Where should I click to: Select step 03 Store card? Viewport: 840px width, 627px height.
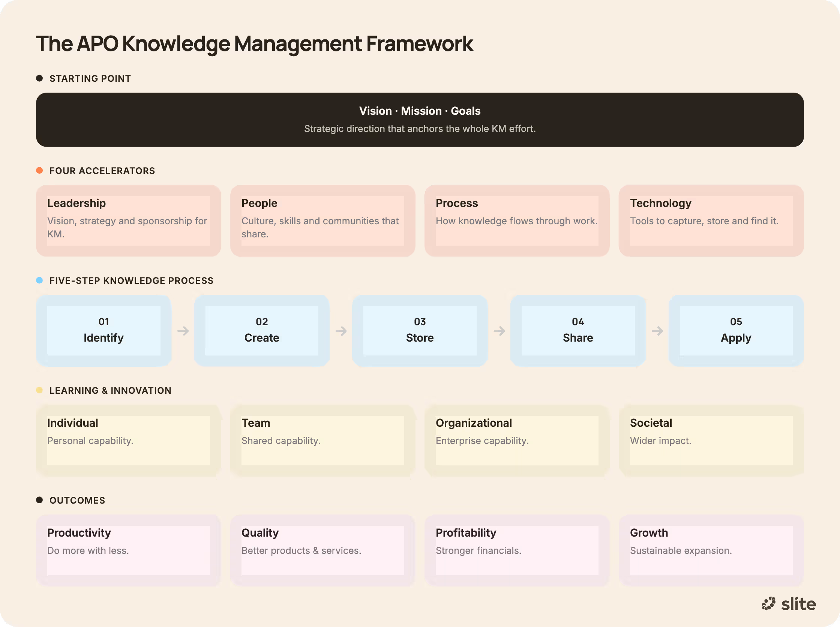pos(420,331)
